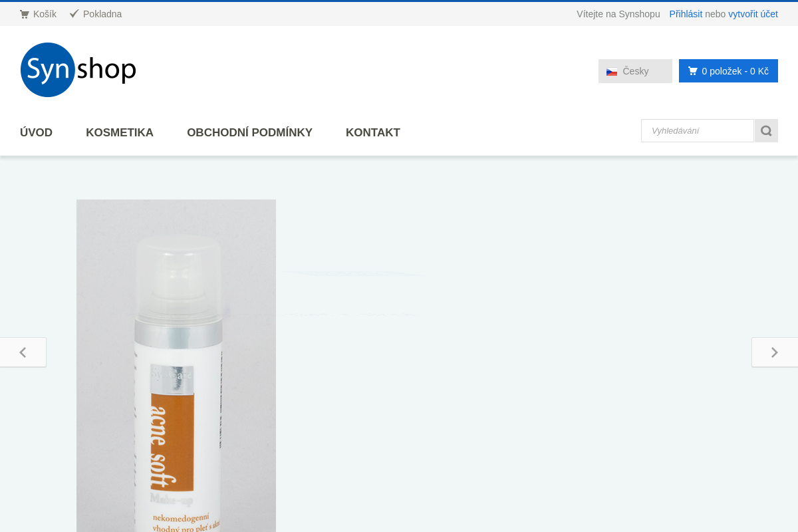Open the Kosmetika menu
The image size is (798, 532).
(120, 132)
